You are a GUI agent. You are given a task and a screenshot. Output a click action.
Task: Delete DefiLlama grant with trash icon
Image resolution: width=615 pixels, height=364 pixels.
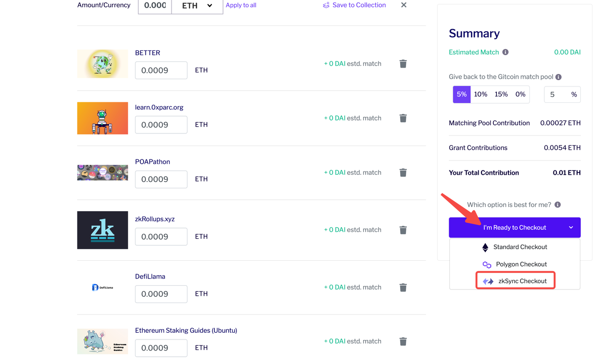click(x=403, y=288)
